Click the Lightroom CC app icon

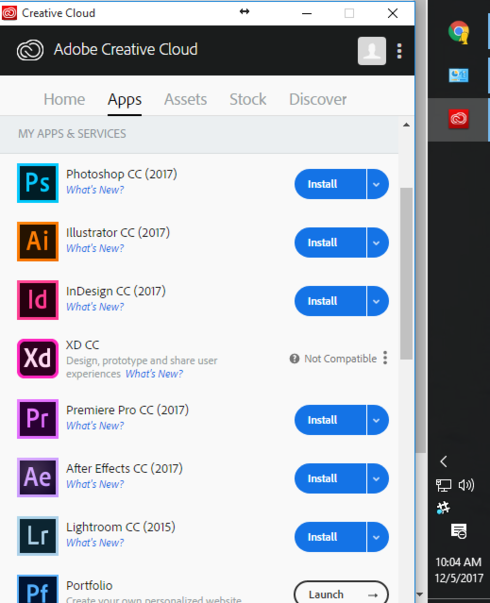[x=38, y=536]
